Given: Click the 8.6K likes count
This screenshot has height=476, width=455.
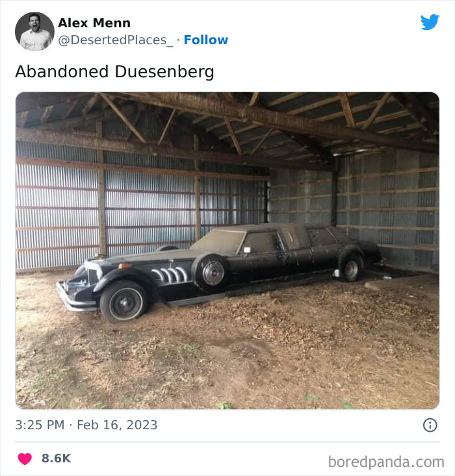Looking at the screenshot, I should point(56,458).
